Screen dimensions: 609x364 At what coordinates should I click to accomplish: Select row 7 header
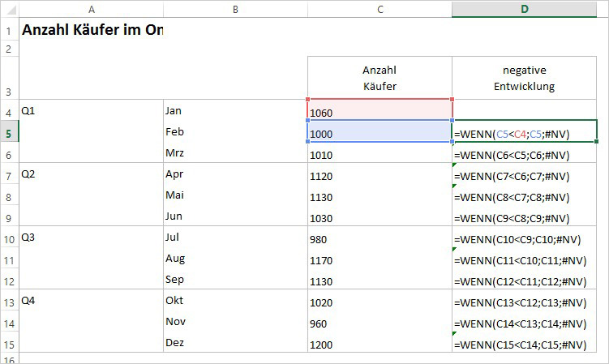9,173
